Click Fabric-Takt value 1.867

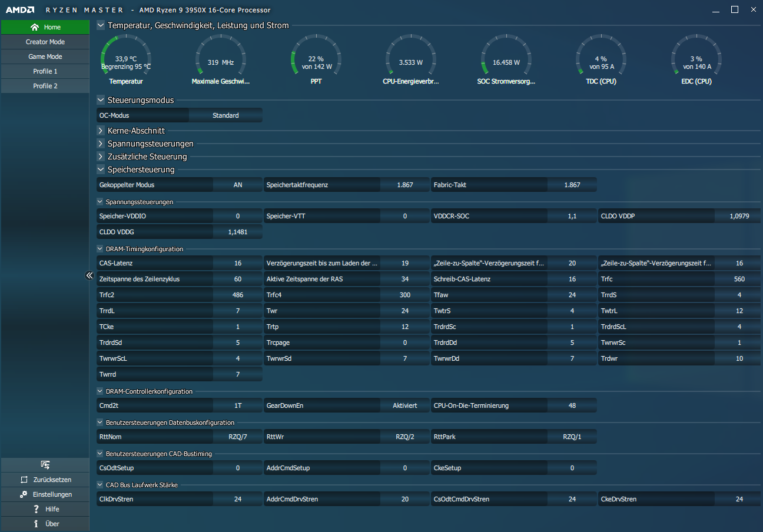(x=572, y=185)
